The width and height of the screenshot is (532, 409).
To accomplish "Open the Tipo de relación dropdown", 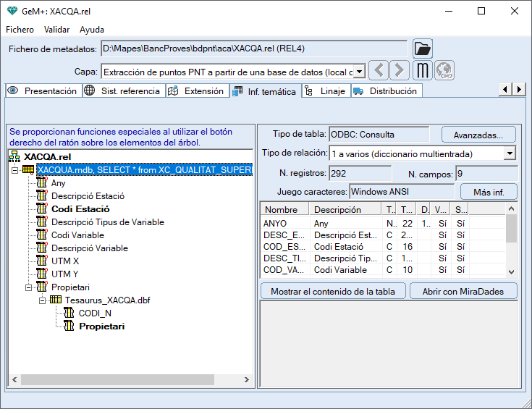I will [x=510, y=153].
